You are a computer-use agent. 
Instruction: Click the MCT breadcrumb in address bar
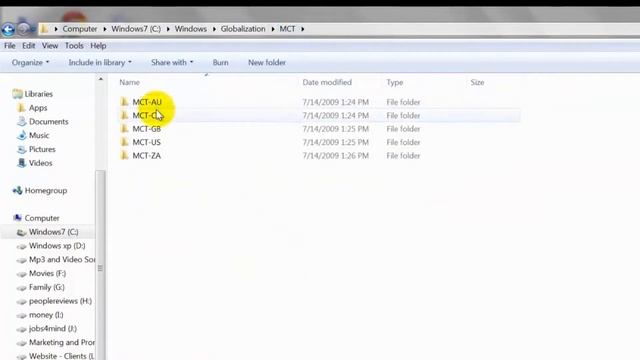point(287,29)
